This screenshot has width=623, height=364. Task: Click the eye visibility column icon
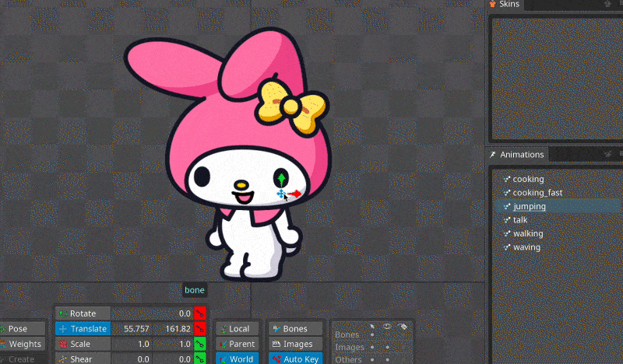[387, 327]
